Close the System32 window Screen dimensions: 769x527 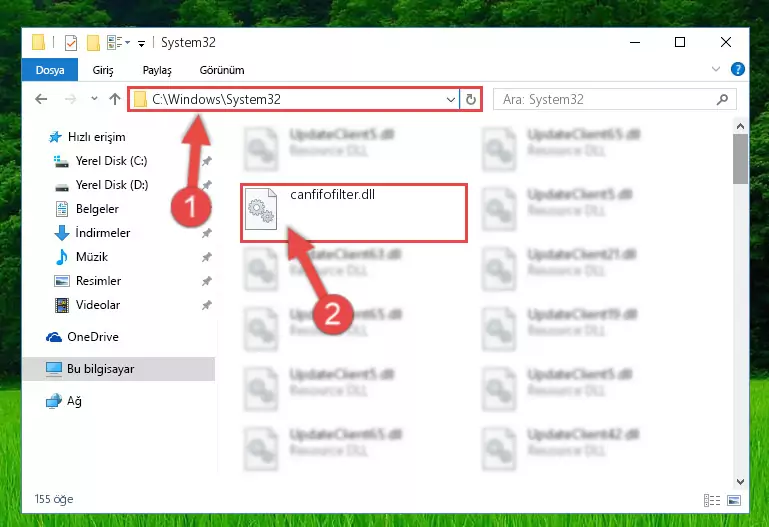(x=726, y=43)
